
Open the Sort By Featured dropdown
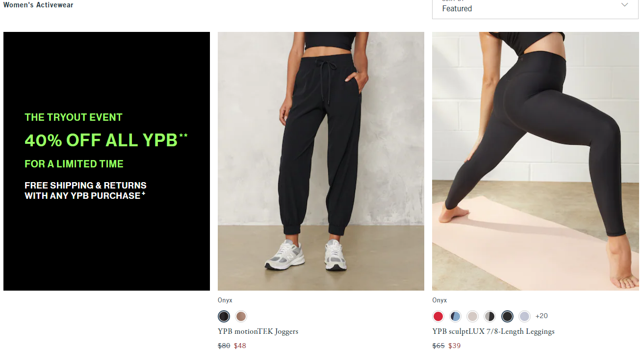click(x=535, y=8)
